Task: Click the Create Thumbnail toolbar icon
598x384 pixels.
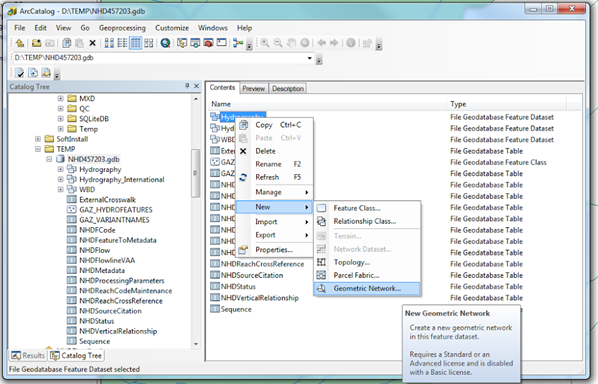Action: pos(367,43)
